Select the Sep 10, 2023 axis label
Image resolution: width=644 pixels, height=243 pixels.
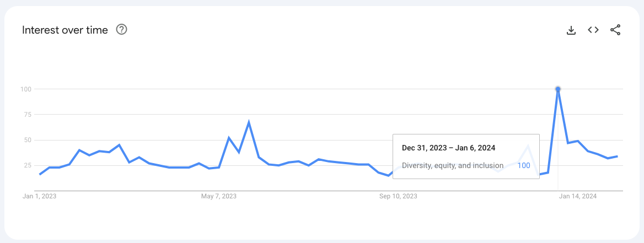pyautogui.click(x=398, y=196)
